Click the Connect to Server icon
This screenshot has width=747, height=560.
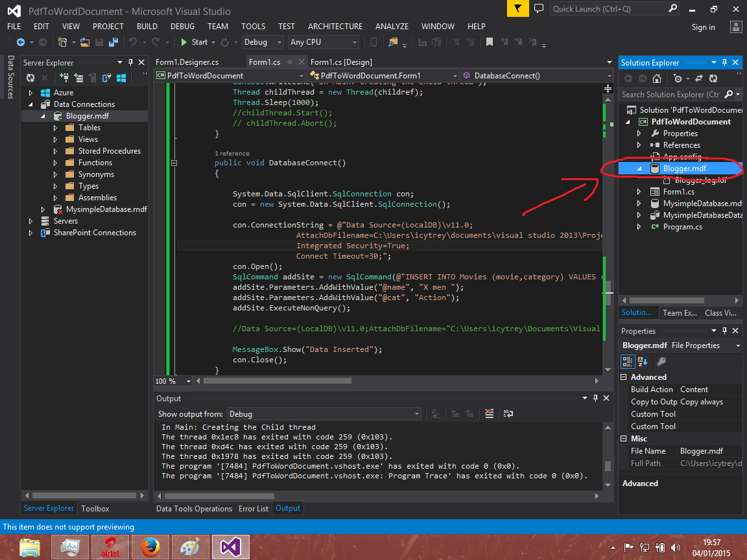[78, 78]
